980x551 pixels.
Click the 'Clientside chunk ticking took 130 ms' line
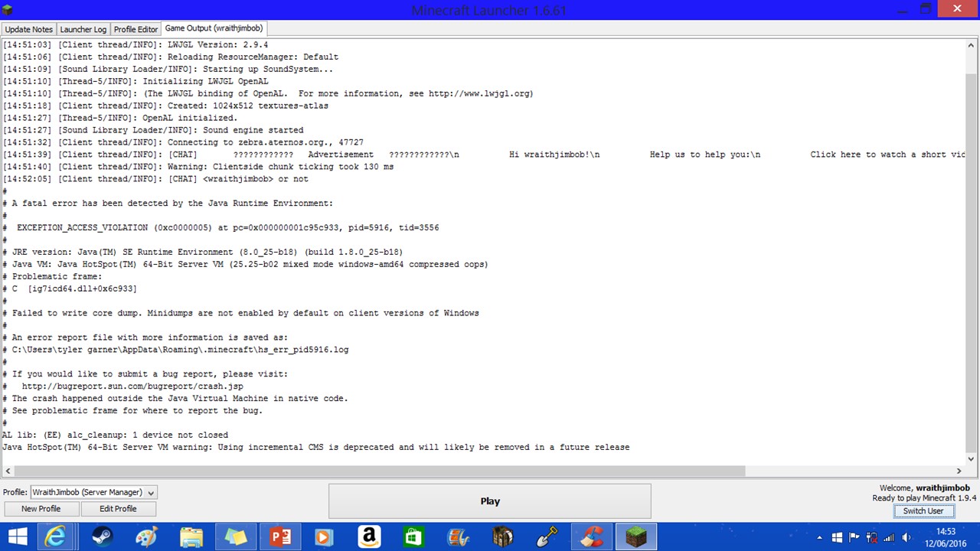point(198,167)
